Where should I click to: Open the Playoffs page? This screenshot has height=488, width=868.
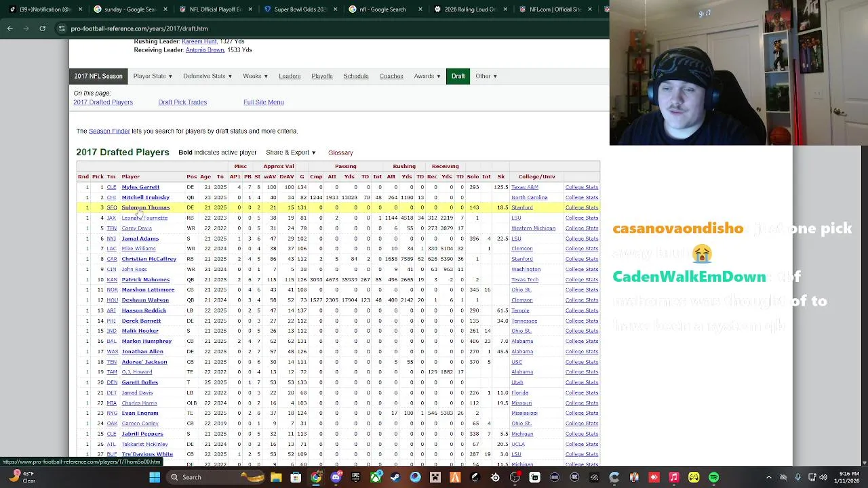click(x=322, y=76)
